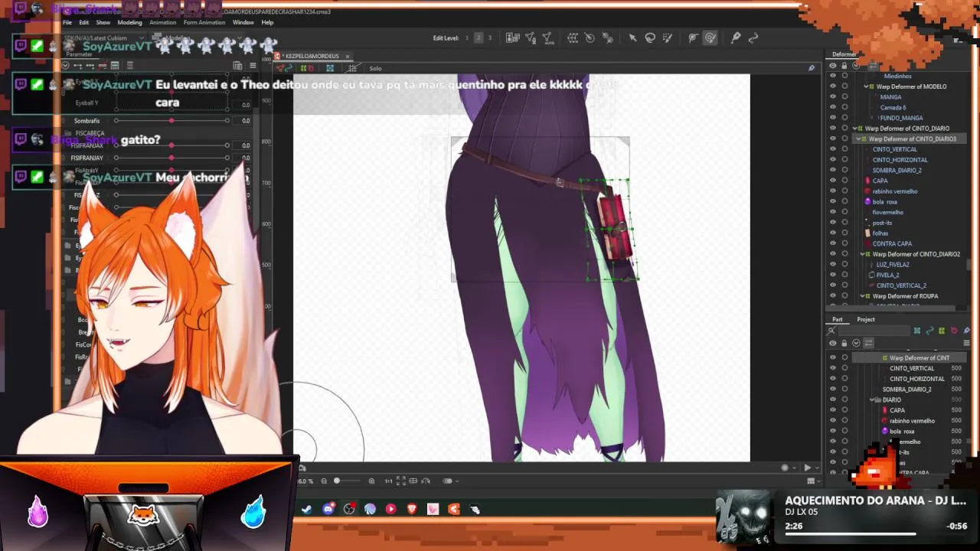
Task: Switch to the Project tab
Action: click(x=866, y=319)
